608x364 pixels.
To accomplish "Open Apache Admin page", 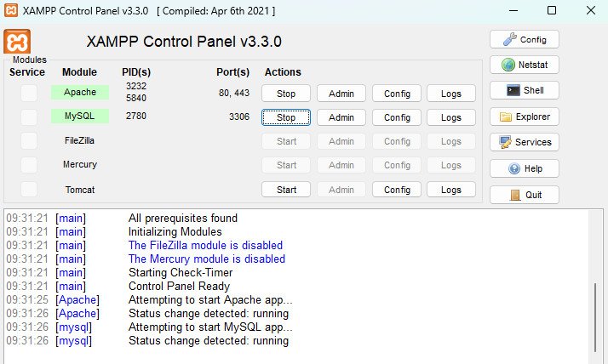I will [x=341, y=94].
